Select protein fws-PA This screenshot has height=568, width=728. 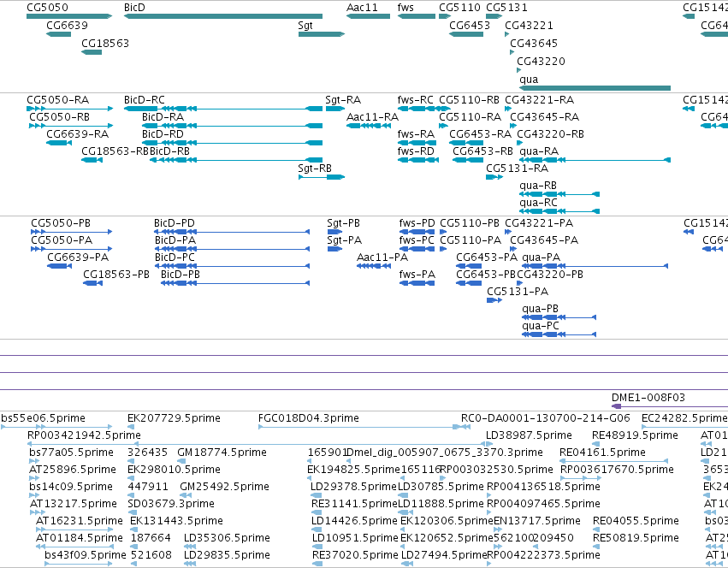click(x=417, y=283)
